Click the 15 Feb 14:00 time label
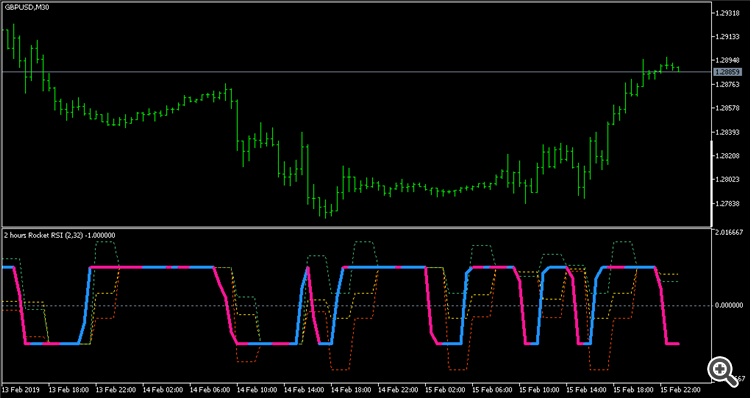The width and height of the screenshot is (750, 398). (x=586, y=390)
